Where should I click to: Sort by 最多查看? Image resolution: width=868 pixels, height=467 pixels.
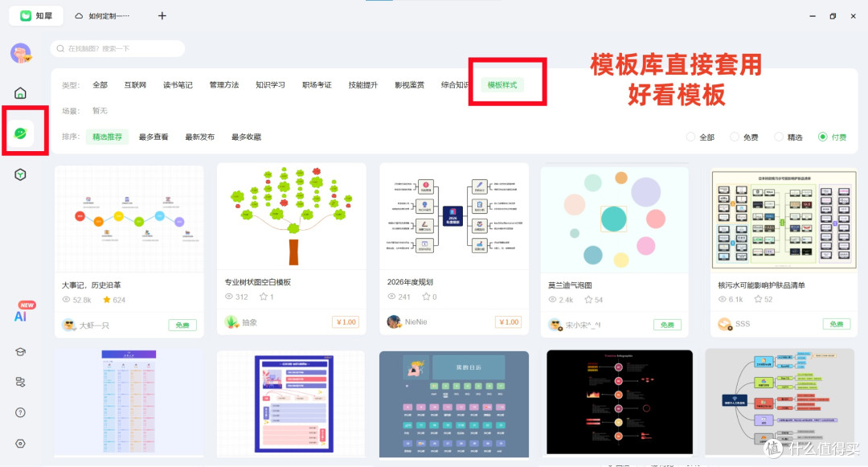pyautogui.click(x=154, y=137)
